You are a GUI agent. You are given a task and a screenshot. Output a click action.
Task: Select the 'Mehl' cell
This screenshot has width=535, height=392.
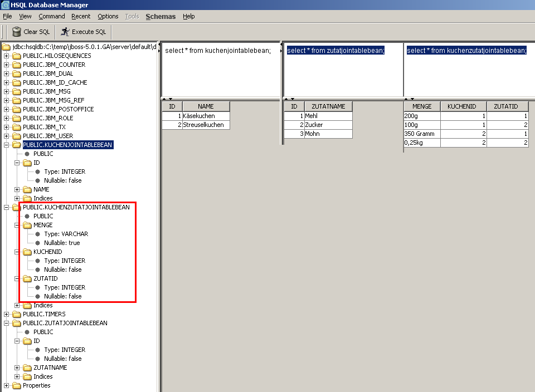click(x=328, y=116)
